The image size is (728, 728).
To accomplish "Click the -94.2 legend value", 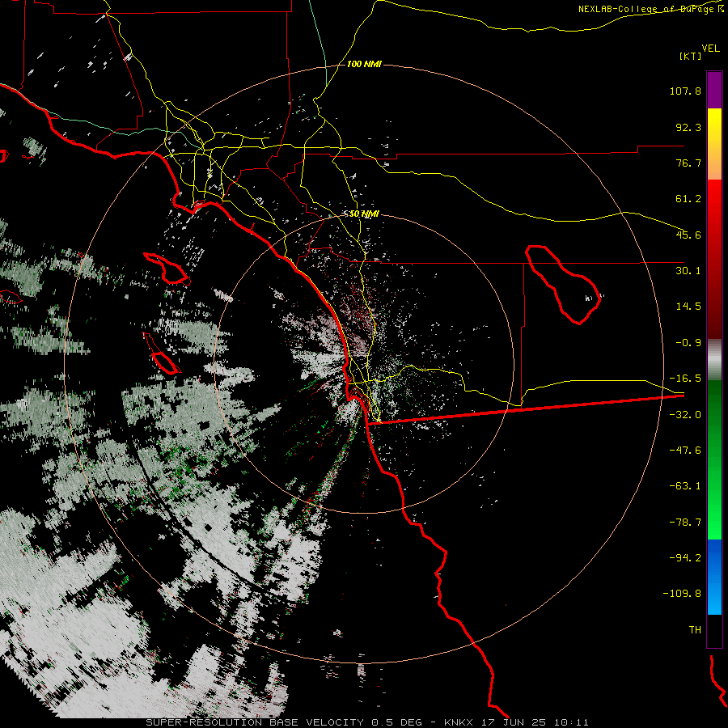I will point(685,557).
